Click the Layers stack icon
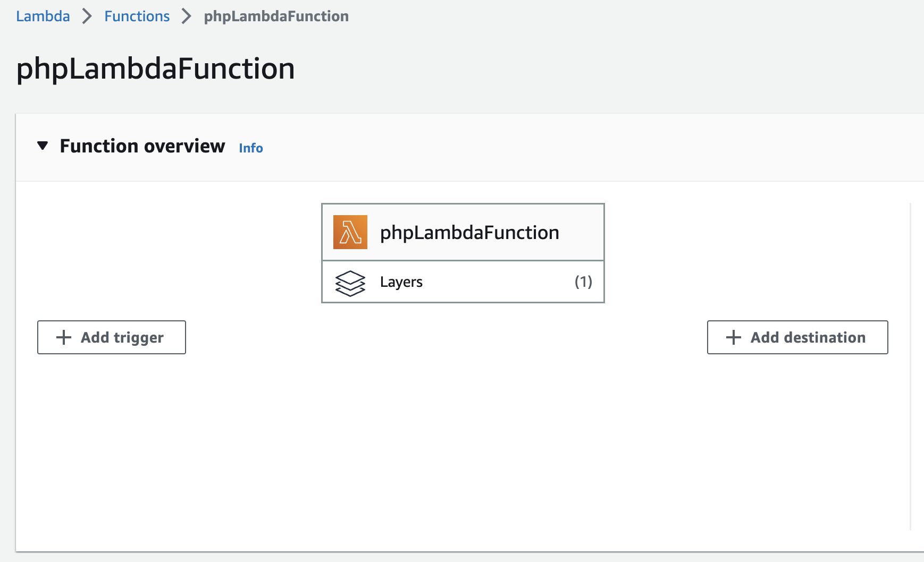Screen dimensions: 924x562 tap(350, 283)
